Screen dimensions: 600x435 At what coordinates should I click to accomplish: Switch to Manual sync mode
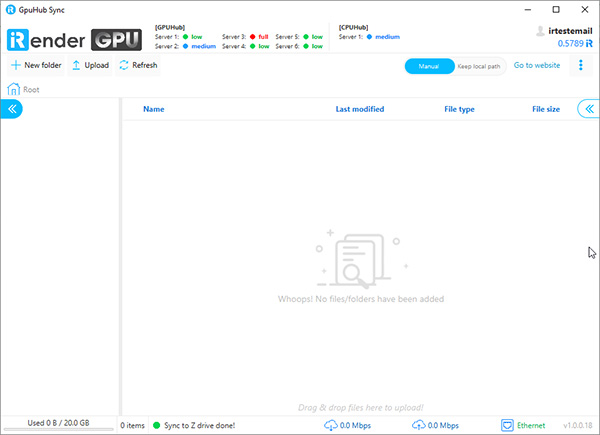pos(428,66)
